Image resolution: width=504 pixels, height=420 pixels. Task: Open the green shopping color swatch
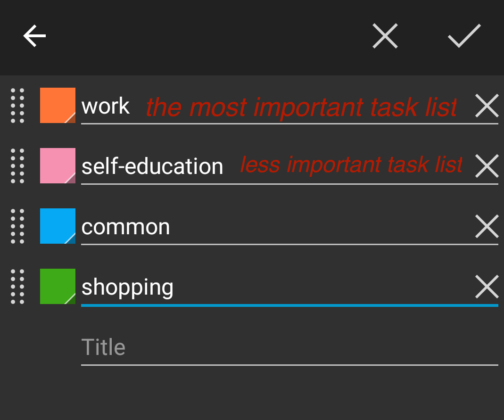58,287
